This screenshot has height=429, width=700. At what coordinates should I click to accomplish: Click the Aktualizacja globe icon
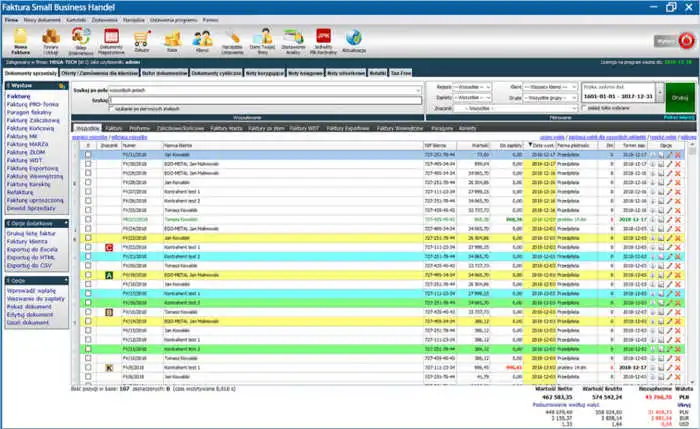[355, 39]
